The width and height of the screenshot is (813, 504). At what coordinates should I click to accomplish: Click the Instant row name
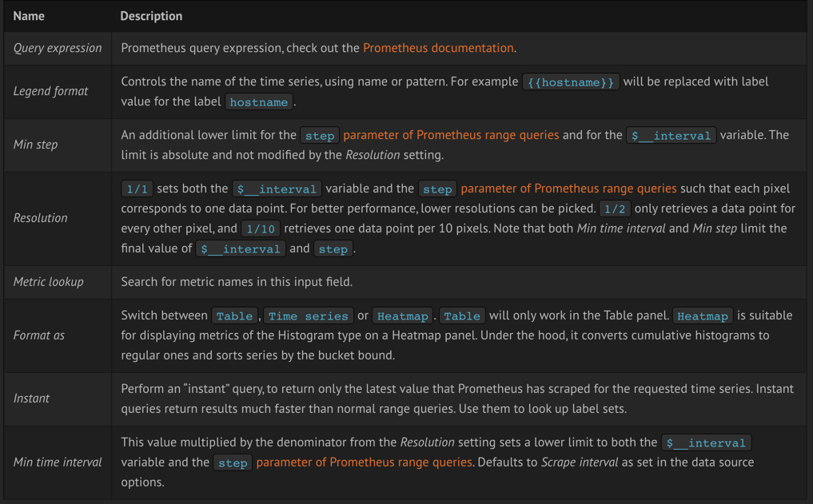pyautogui.click(x=31, y=399)
